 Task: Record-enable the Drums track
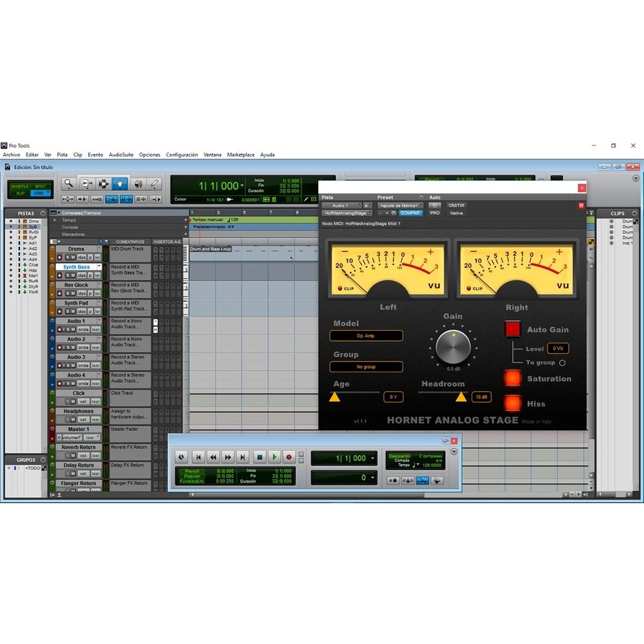point(60,257)
